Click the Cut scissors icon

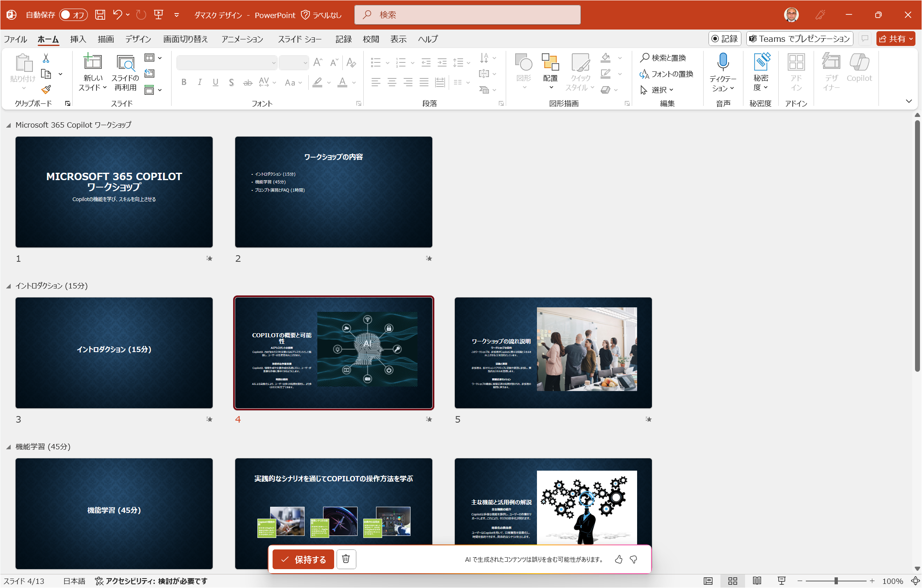pos(46,58)
